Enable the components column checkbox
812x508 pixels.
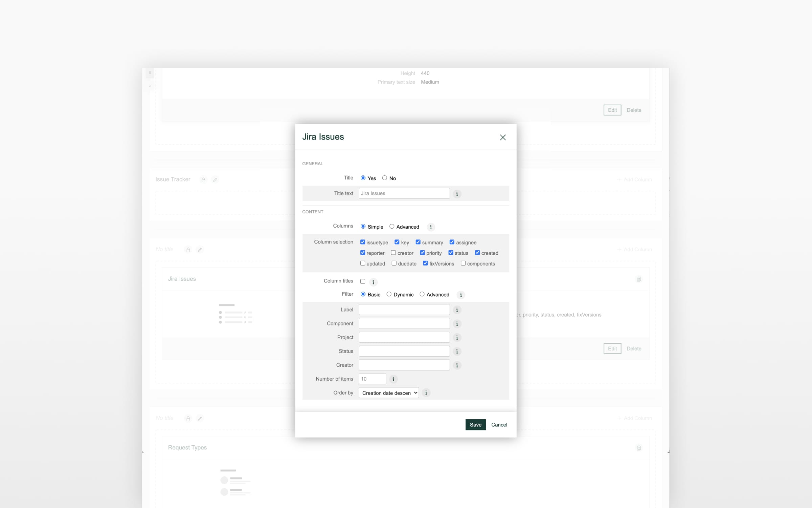tap(463, 263)
